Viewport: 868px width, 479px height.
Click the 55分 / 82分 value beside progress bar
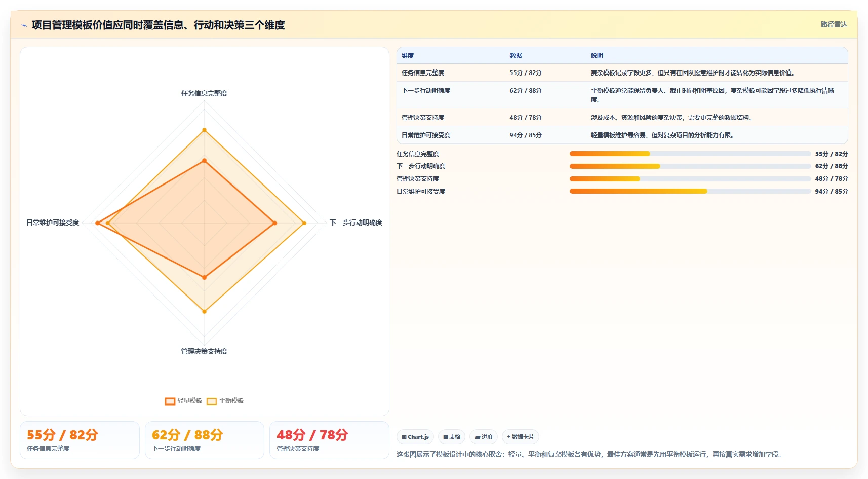[x=832, y=154]
